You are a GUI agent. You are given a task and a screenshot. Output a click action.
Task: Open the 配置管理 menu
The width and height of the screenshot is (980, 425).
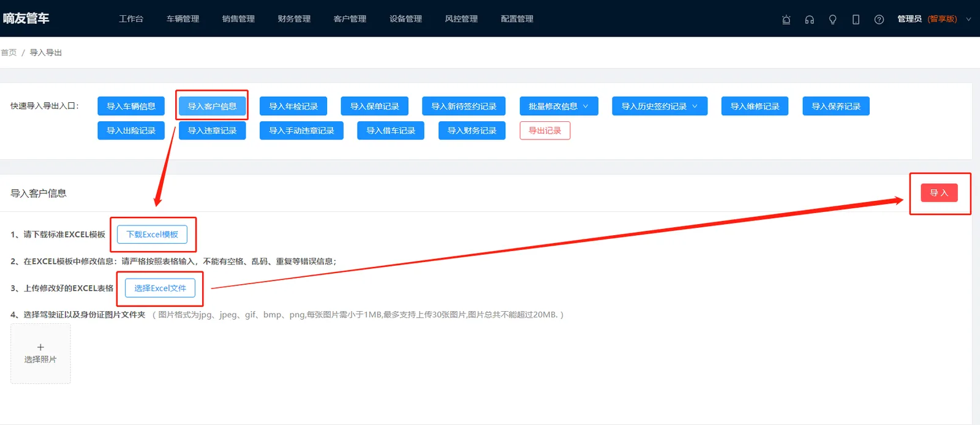517,19
